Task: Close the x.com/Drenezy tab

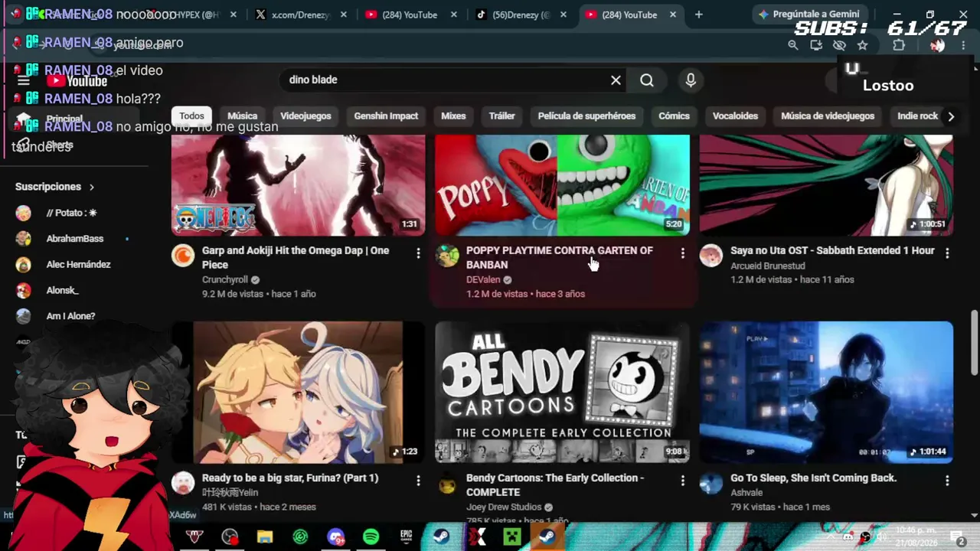Action: coord(344,15)
